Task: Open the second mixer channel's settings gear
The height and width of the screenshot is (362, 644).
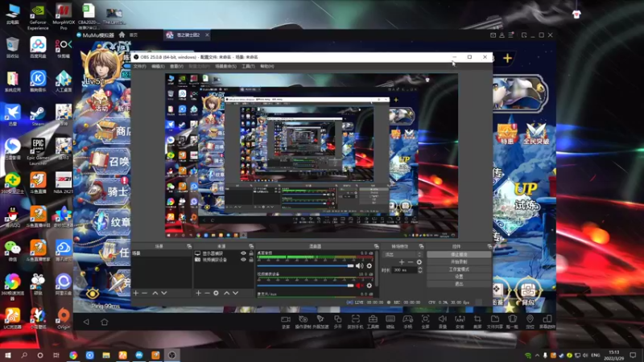Action: 369,286
